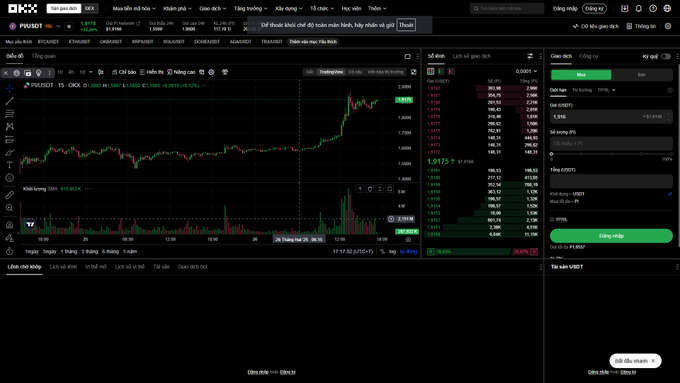The width and height of the screenshot is (680, 383).
Task: Select the forecast and measurement tool
Action: point(10,139)
